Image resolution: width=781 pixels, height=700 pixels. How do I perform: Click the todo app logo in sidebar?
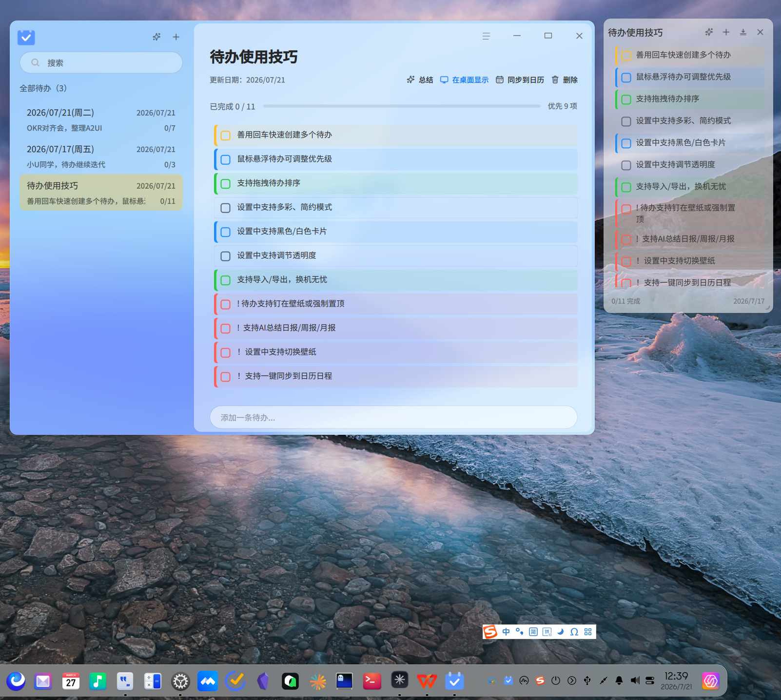(26, 37)
